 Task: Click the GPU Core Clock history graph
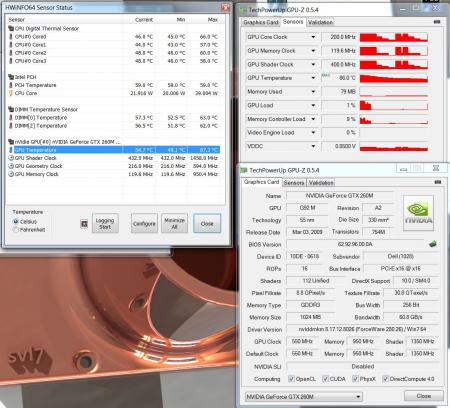394,37
